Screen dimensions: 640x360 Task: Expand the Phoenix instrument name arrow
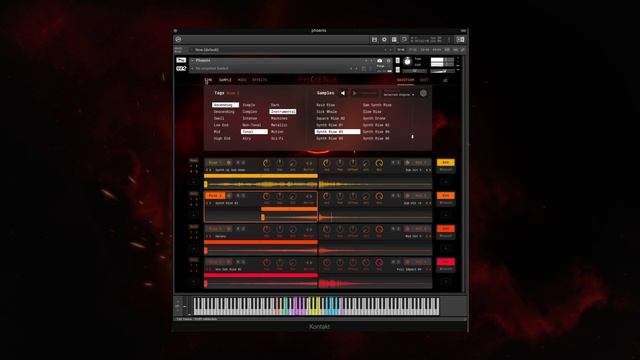click(192, 60)
